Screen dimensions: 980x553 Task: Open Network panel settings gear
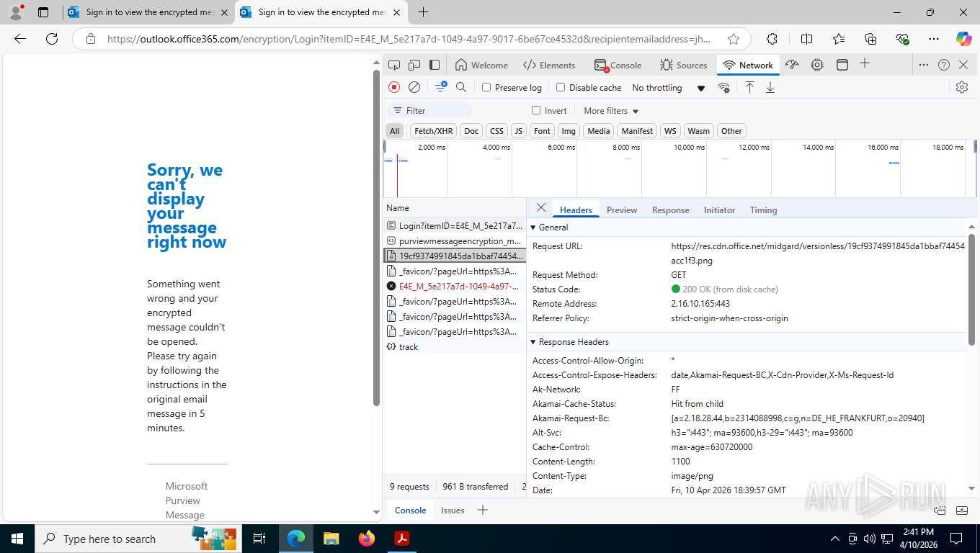coord(962,87)
